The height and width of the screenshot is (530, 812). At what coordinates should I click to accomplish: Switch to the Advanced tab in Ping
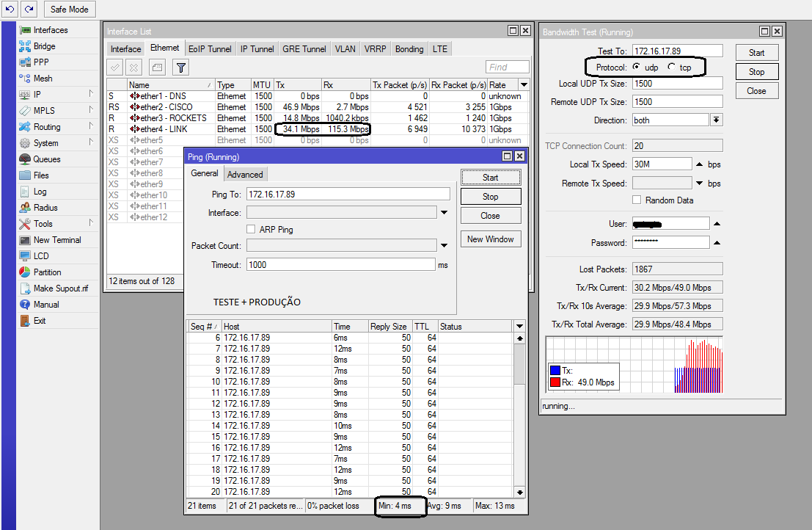pyautogui.click(x=245, y=175)
